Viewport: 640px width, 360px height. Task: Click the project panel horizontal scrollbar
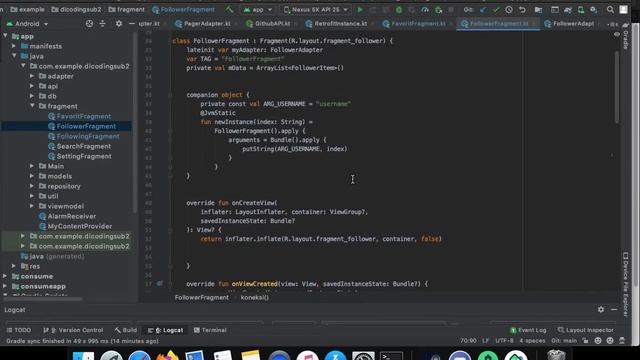click(43, 299)
